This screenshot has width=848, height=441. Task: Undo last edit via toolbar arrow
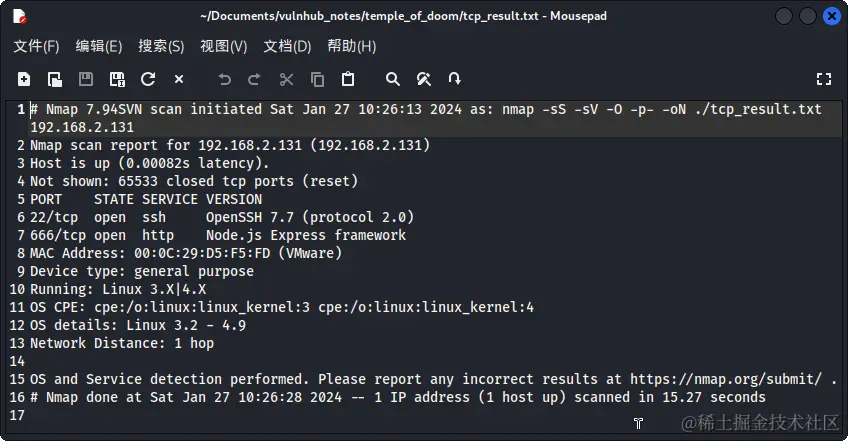click(x=224, y=80)
